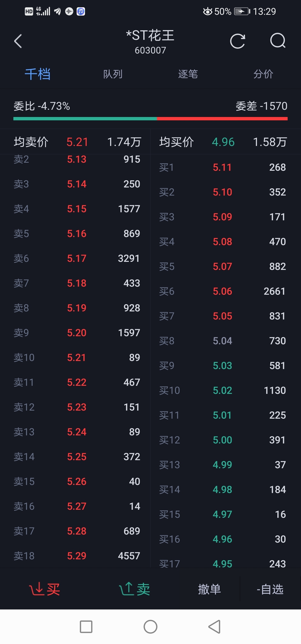
Task: Open the search magnifier icon
Action: [278, 41]
